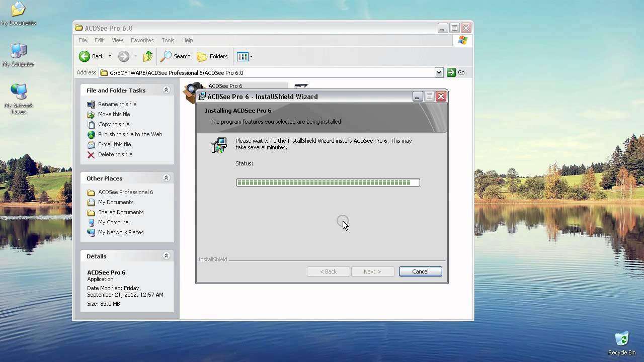The height and width of the screenshot is (362, 644).
Task: Go up one folder level icon
Action: pyautogui.click(x=147, y=56)
